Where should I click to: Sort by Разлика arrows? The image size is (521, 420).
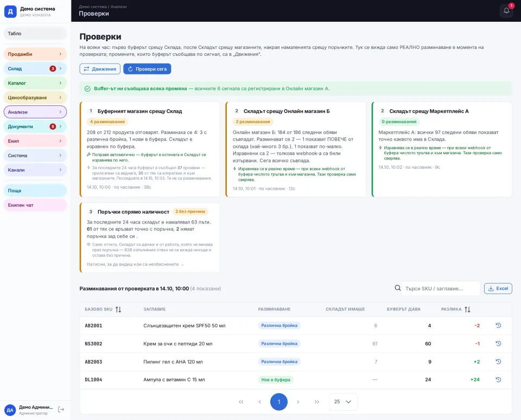pyautogui.click(x=467, y=309)
